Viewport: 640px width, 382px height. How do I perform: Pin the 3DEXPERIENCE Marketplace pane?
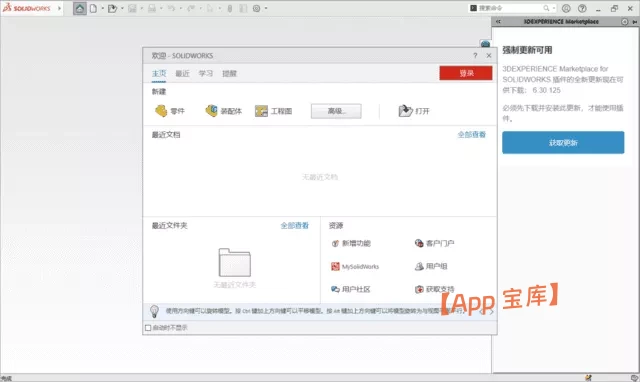tap(635, 22)
